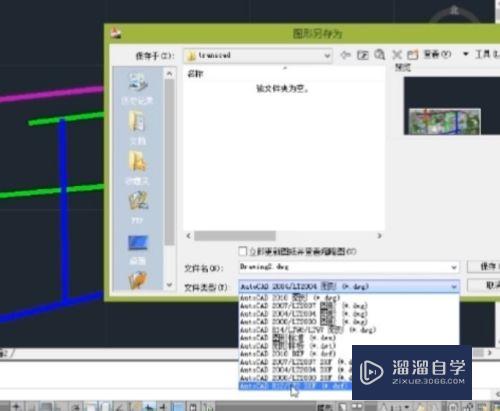Open the Buzzsaw shortcut below Desktop
The image size is (500, 411).
[x=138, y=280]
